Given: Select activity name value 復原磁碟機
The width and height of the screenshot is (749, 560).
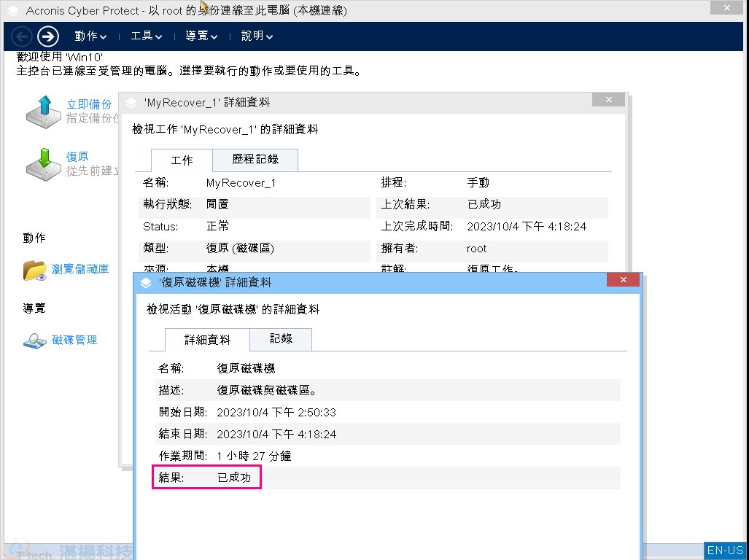Looking at the screenshot, I should 246,368.
